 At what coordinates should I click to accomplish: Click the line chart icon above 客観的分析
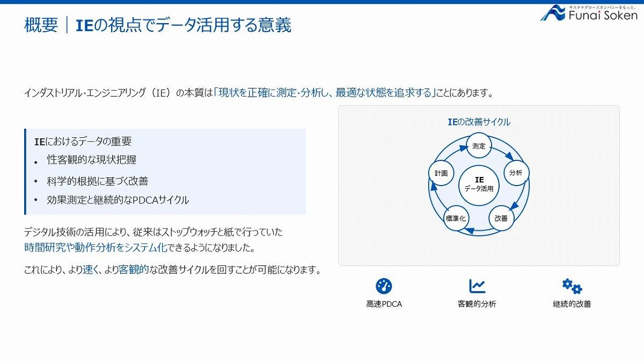(x=477, y=286)
